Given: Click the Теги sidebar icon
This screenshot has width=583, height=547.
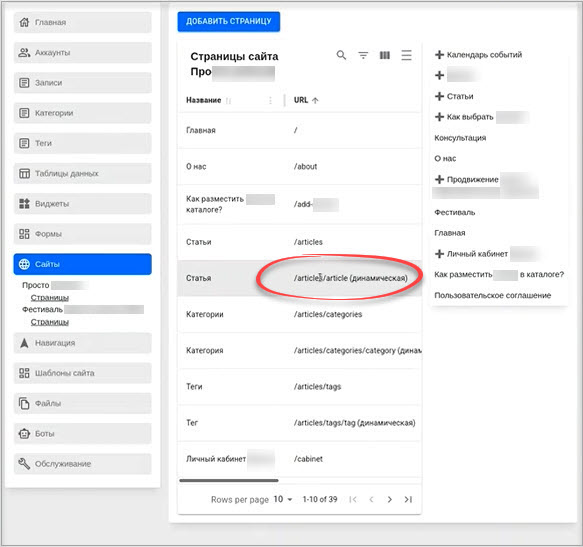Looking at the screenshot, I should coord(24,143).
